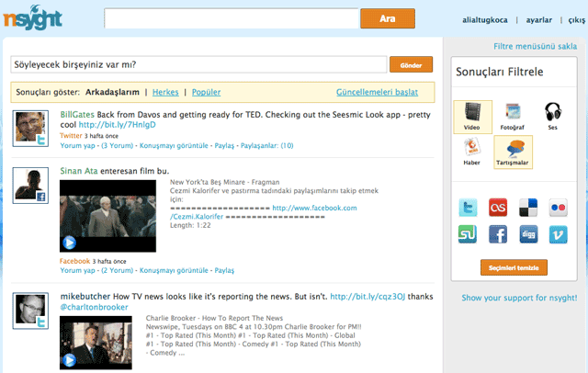This screenshot has width=588, height=373.
Task: Click BillGates avatar thumbnail
Action: click(x=30, y=129)
